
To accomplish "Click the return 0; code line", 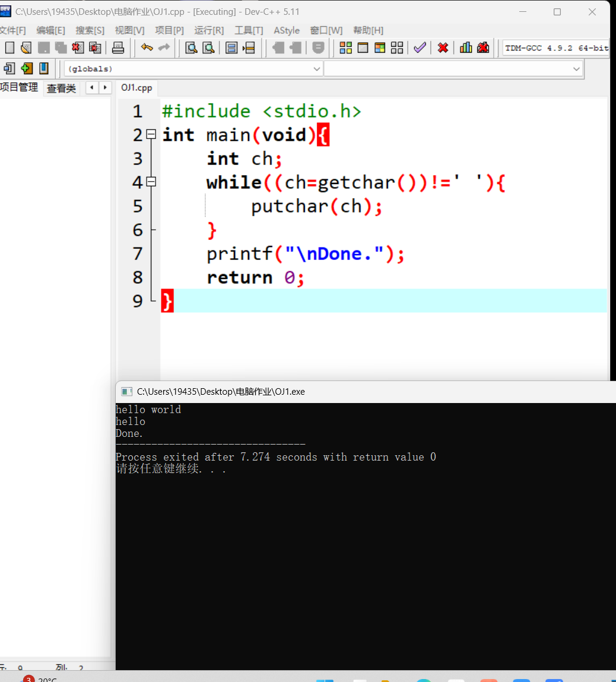I will tap(255, 278).
